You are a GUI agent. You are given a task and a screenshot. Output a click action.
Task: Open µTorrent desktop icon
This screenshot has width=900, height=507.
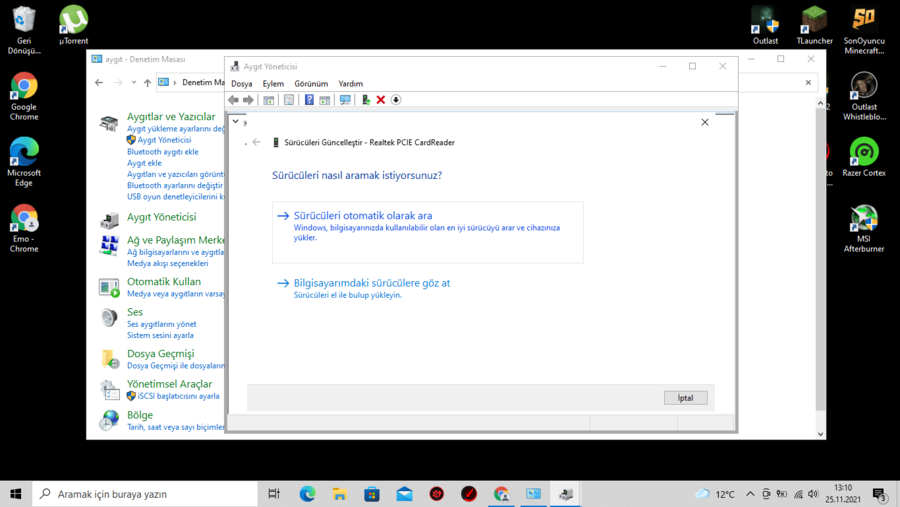(x=73, y=25)
